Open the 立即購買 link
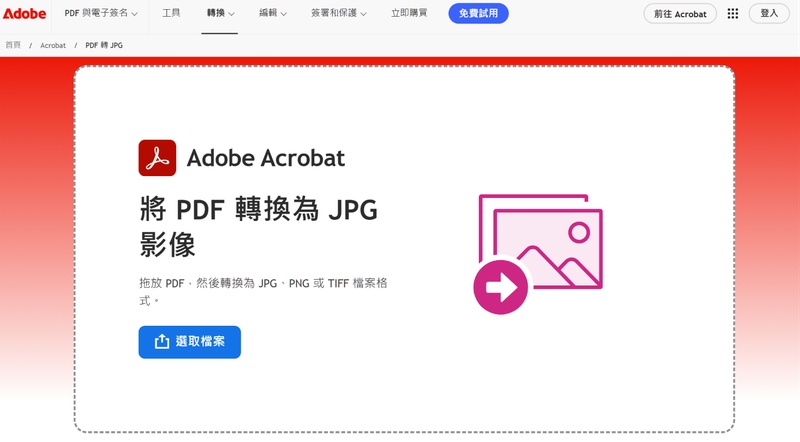The image size is (800, 442). point(409,13)
